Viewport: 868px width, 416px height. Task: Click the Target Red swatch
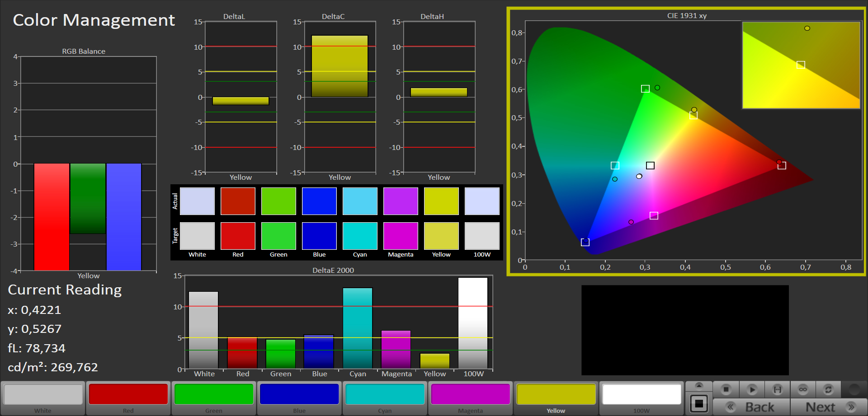(238, 236)
